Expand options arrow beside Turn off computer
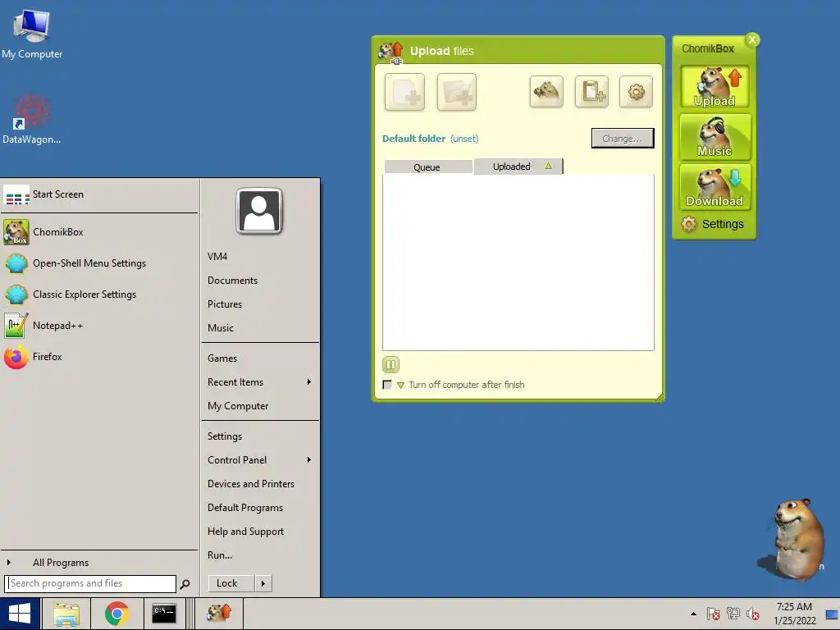This screenshot has width=840, height=630. pos(400,386)
